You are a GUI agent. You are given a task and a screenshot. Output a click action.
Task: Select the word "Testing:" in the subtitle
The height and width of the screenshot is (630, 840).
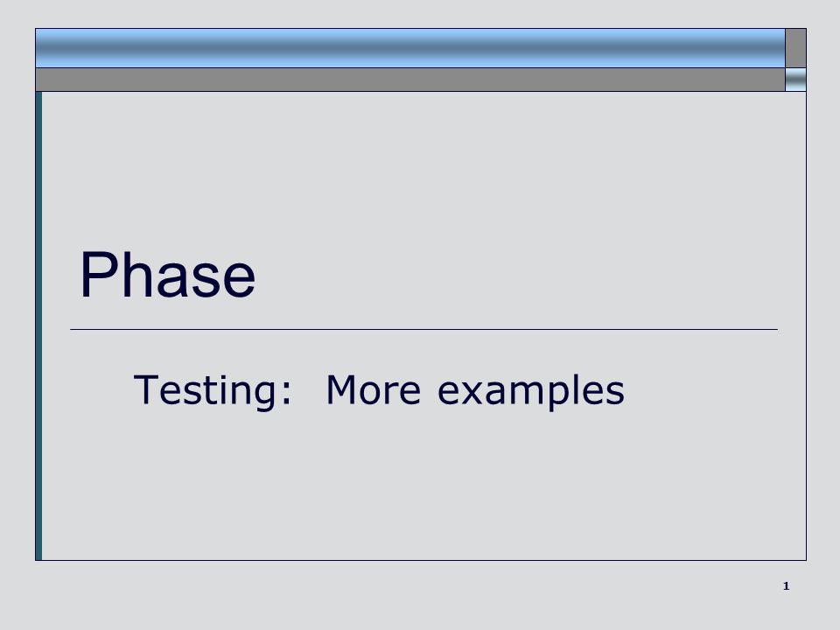[x=213, y=392]
